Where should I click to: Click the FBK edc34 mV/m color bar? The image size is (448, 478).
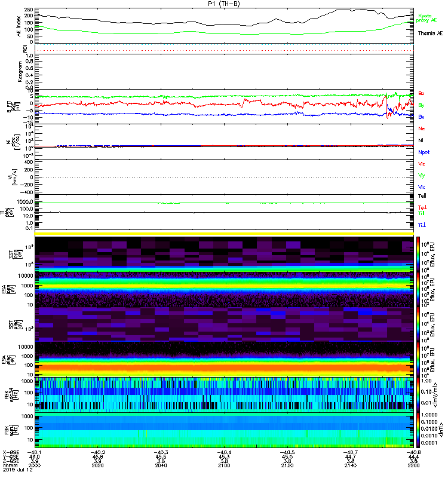pos(418,396)
